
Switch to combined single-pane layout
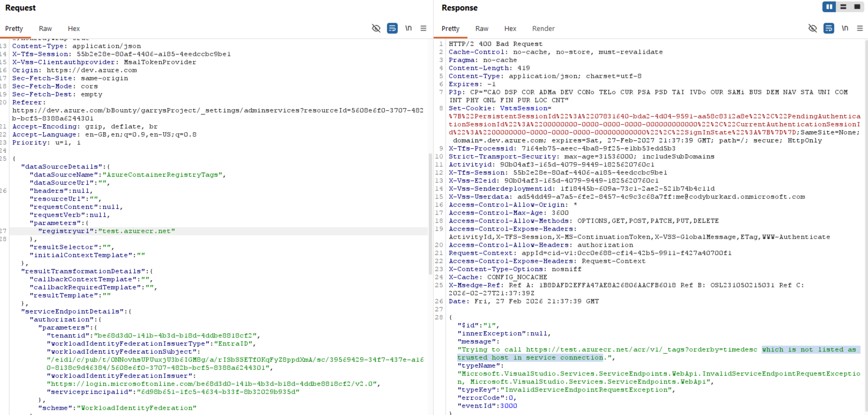pyautogui.click(x=857, y=7)
